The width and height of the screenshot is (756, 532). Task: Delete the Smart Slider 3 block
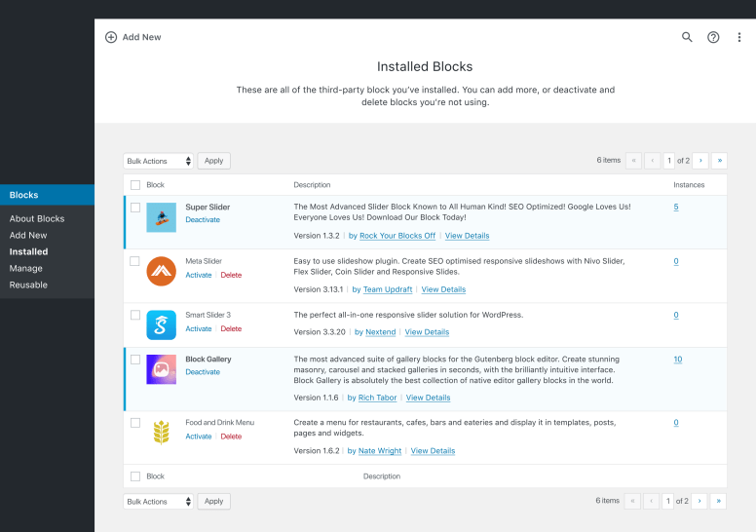[231, 329]
